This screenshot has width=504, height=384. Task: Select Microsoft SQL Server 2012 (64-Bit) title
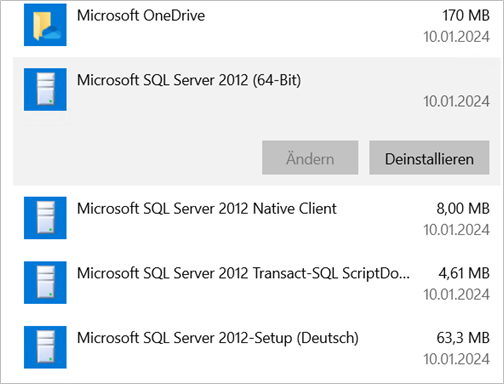pos(189,80)
